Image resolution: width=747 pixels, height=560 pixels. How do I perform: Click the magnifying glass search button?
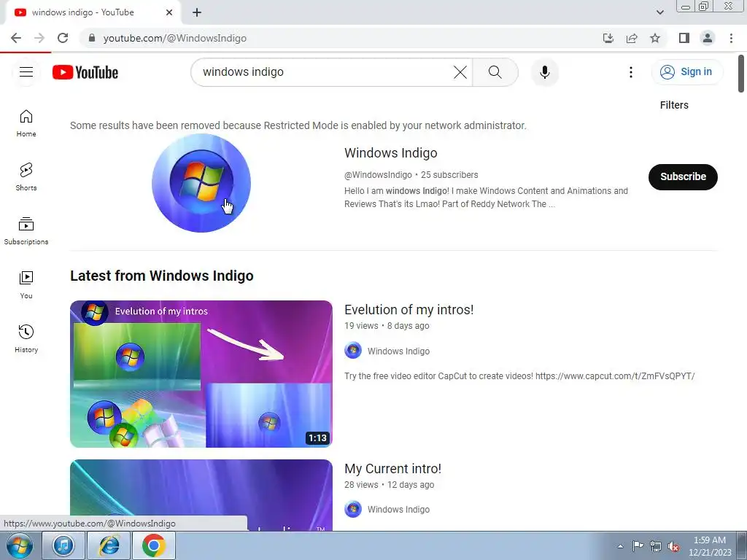(495, 72)
